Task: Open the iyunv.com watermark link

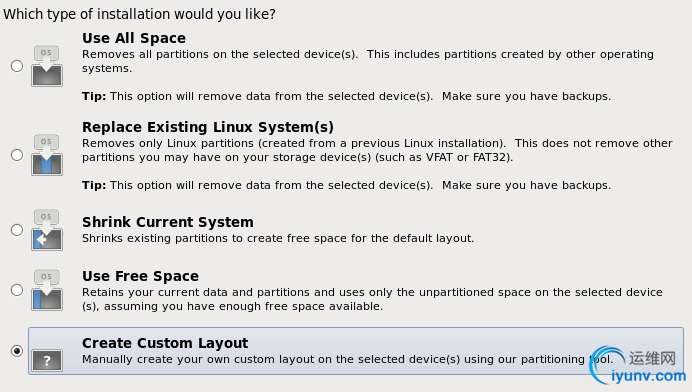Action: point(648,376)
